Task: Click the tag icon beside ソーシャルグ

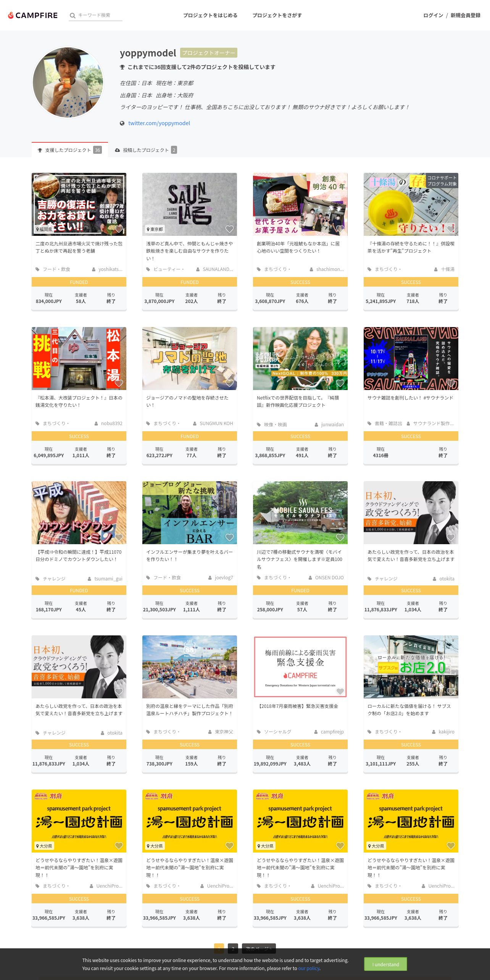Action: 259,732
